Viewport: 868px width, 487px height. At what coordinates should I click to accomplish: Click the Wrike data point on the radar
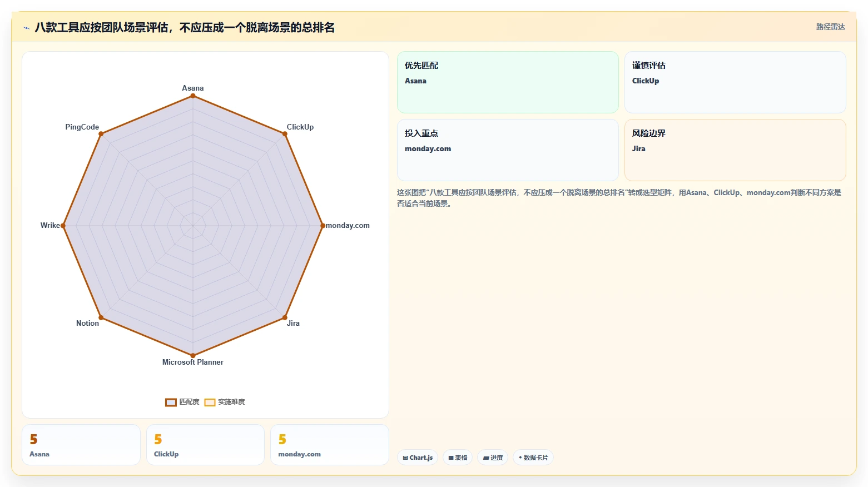pyautogui.click(x=63, y=226)
